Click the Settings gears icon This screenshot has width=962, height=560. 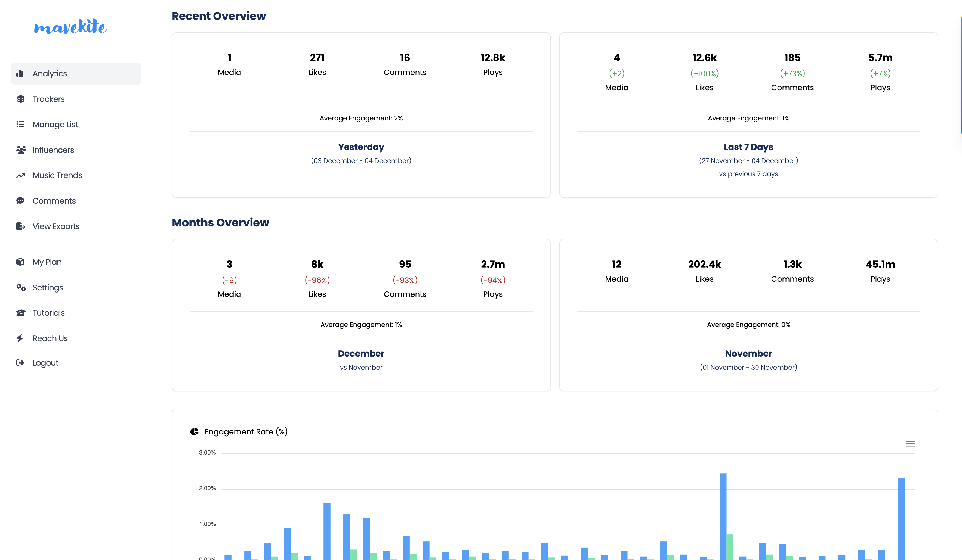tap(21, 288)
